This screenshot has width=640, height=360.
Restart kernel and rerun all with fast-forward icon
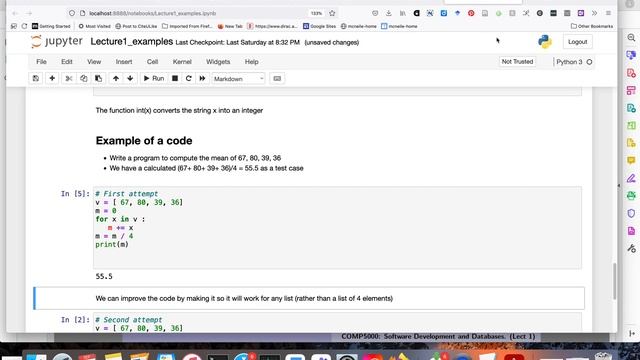point(202,78)
